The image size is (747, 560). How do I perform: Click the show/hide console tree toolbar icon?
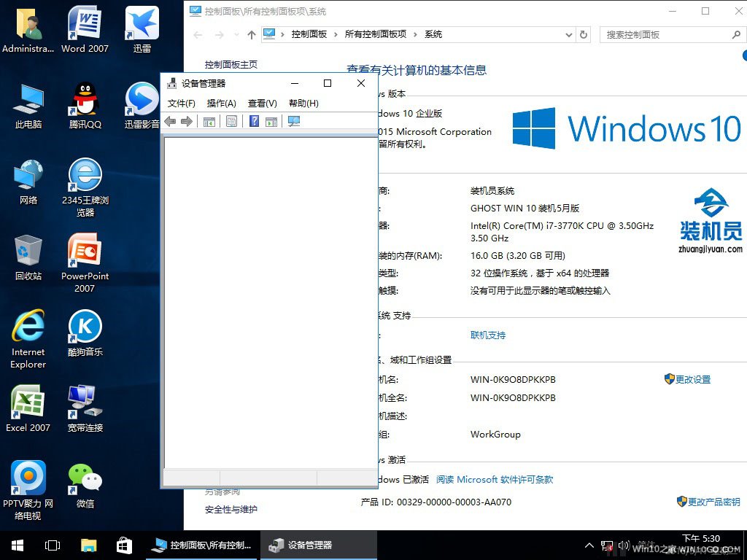[x=209, y=122]
